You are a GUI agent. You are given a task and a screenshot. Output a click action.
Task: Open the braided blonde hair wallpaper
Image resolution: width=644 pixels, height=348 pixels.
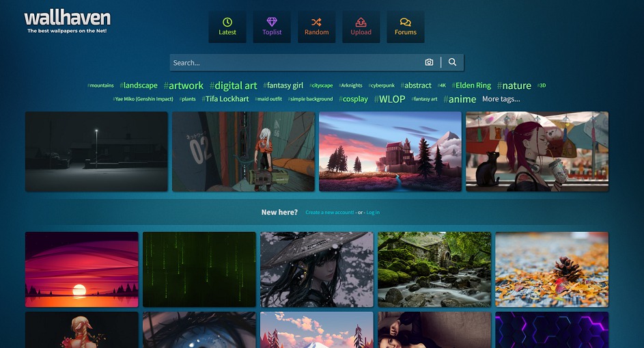coord(82,330)
